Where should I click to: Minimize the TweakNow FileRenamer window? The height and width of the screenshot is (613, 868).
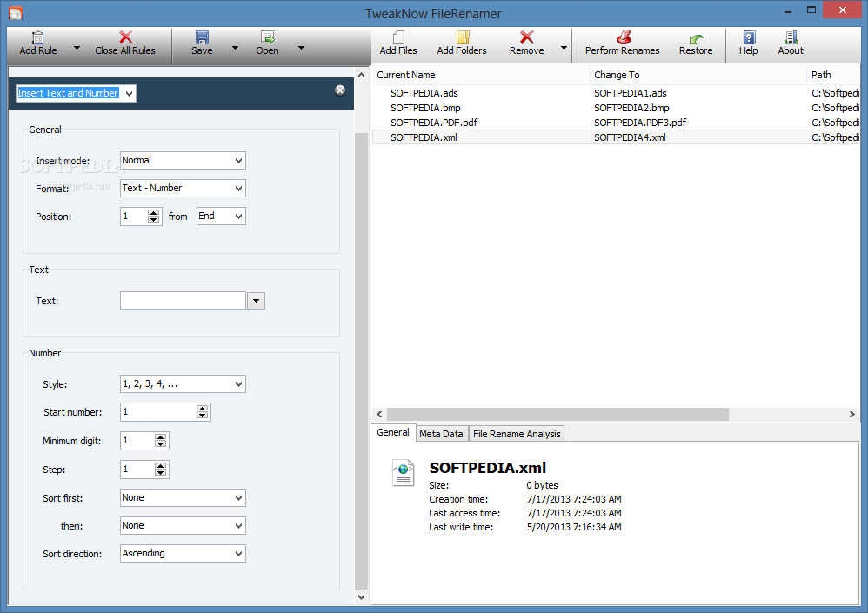point(788,11)
